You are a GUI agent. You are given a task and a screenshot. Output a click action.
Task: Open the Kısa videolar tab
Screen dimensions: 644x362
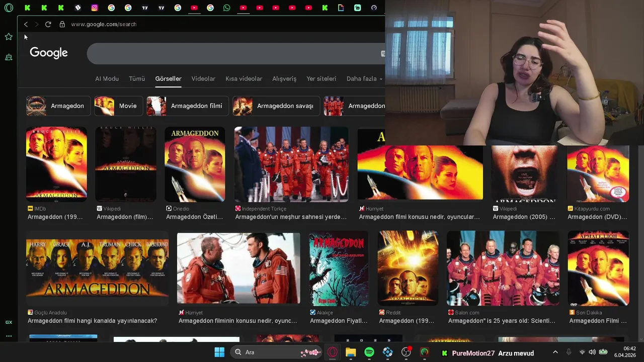coord(244,78)
